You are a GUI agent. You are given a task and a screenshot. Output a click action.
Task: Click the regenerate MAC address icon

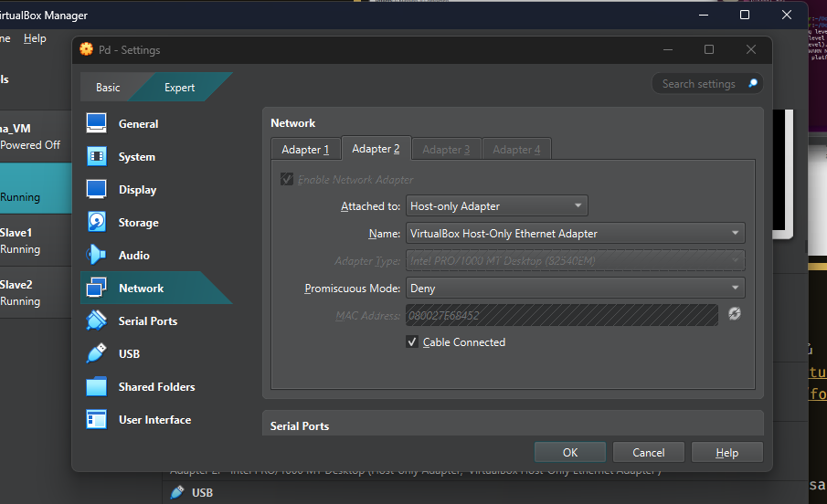(734, 314)
